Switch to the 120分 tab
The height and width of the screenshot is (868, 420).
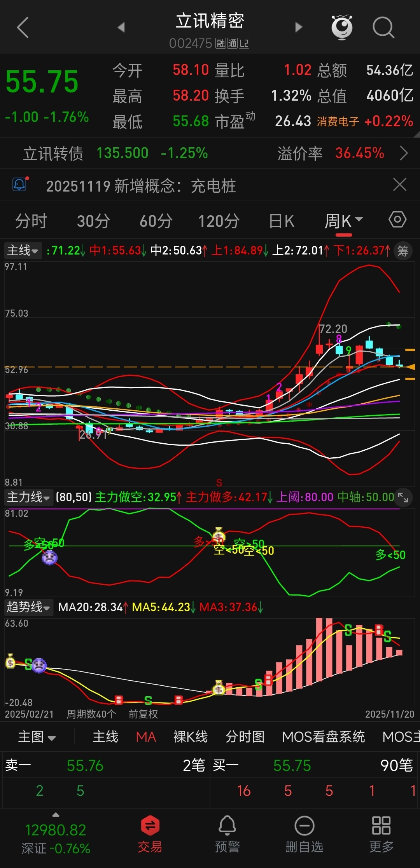click(x=219, y=221)
